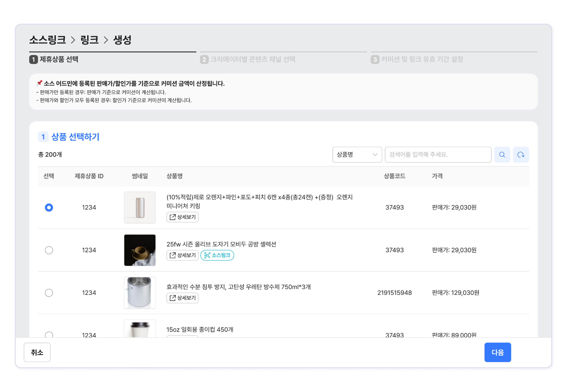The height and width of the screenshot is (392, 567).
Task: Click the selected radio for 제로 오렌지
Action: (x=49, y=208)
